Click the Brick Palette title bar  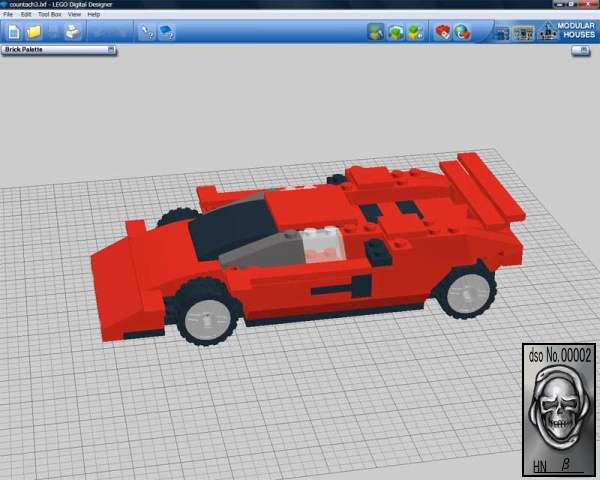59,50
